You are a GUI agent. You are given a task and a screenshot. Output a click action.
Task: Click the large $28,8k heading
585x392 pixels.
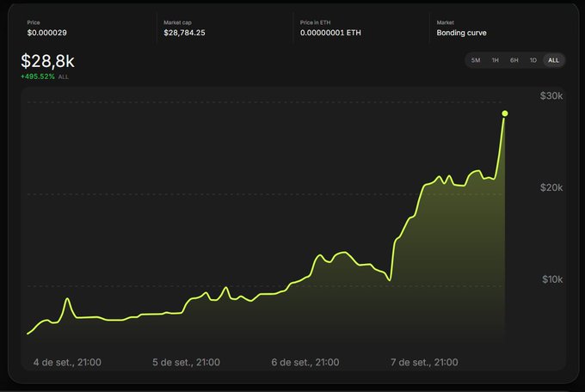pos(48,61)
